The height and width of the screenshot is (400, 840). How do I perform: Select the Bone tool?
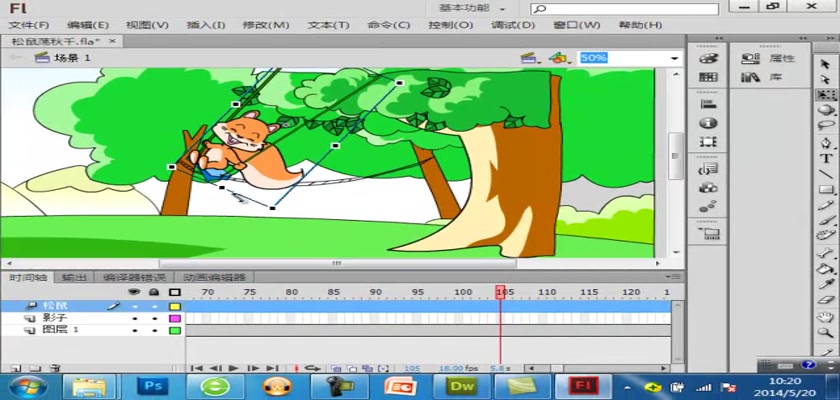pos(826,253)
